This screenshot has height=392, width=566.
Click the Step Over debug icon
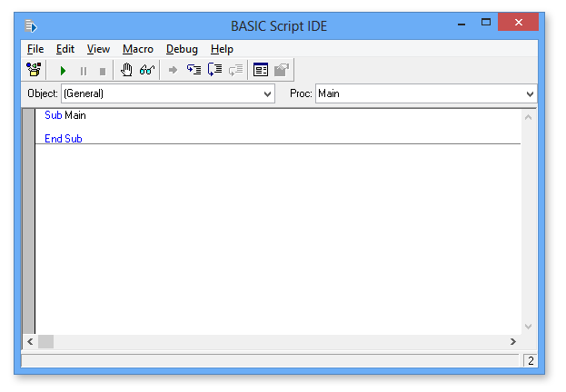(x=214, y=70)
